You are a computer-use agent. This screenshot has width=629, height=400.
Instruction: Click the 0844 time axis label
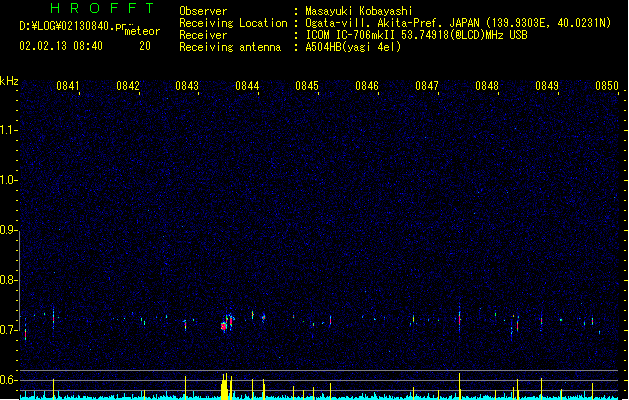[247, 85]
